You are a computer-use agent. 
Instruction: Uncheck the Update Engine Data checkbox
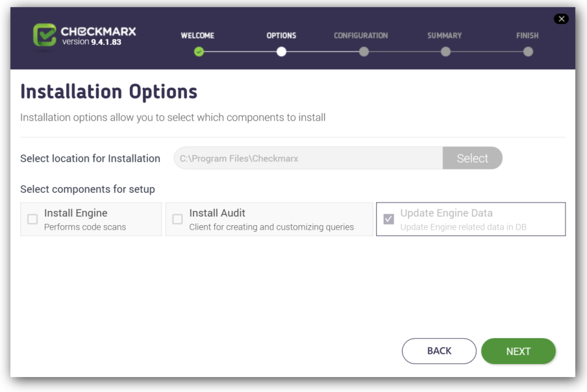[388, 219]
